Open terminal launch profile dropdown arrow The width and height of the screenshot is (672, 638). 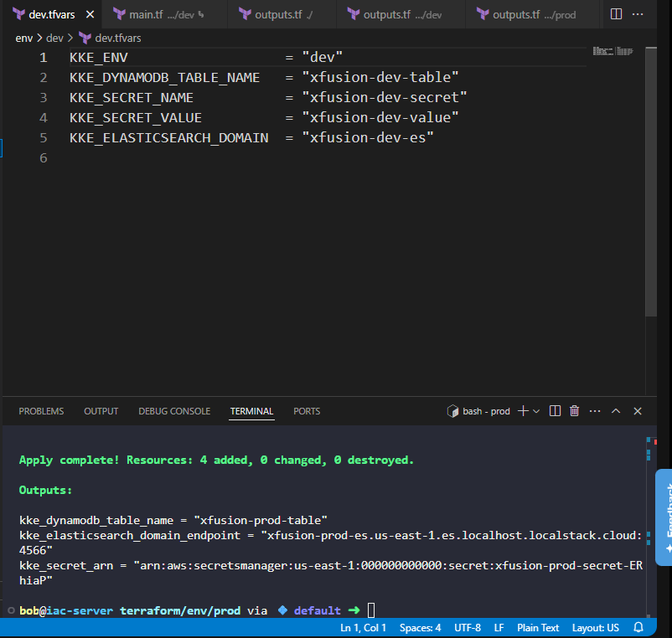click(536, 411)
